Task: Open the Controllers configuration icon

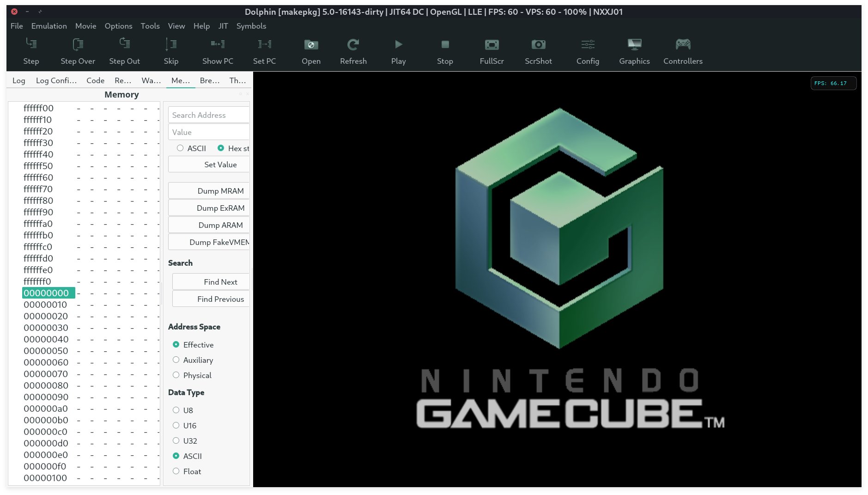Action: click(683, 44)
